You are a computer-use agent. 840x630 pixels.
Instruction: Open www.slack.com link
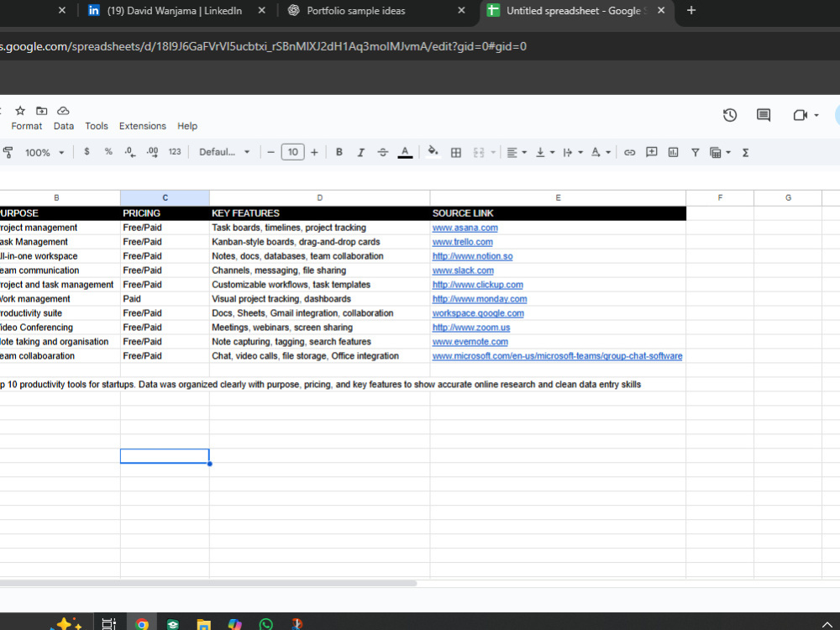(x=463, y=270)
